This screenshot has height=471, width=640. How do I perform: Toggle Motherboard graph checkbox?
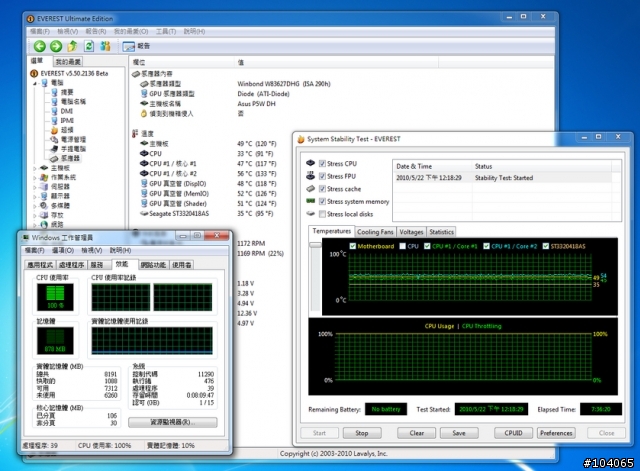coord(353,246)
